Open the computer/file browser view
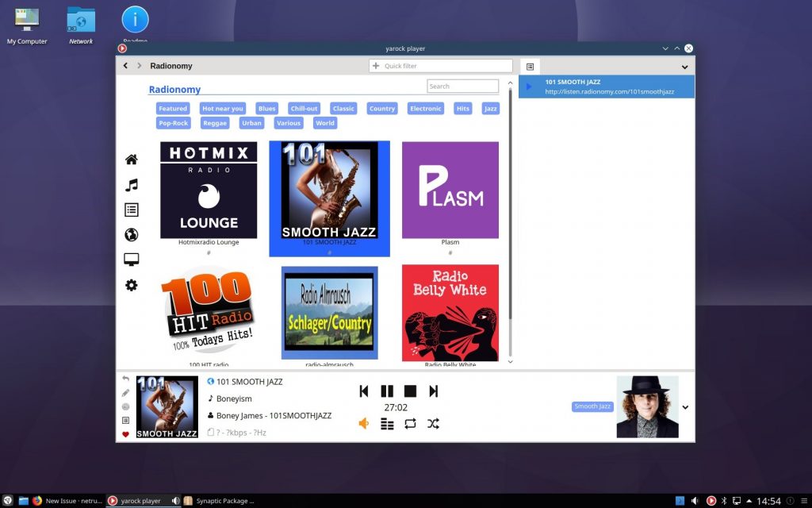This screenshot has height=508, width=812. (132, 260)
